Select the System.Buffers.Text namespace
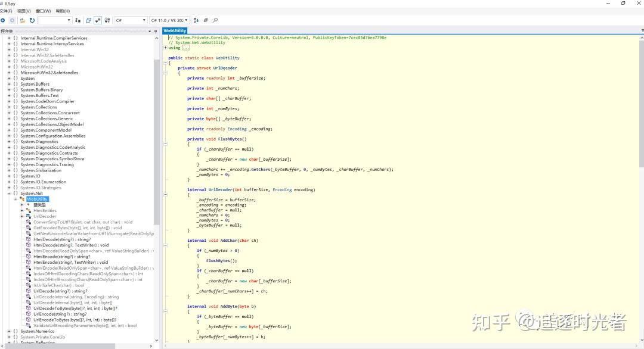Viewport: 644px width, 349px height. 39,95
